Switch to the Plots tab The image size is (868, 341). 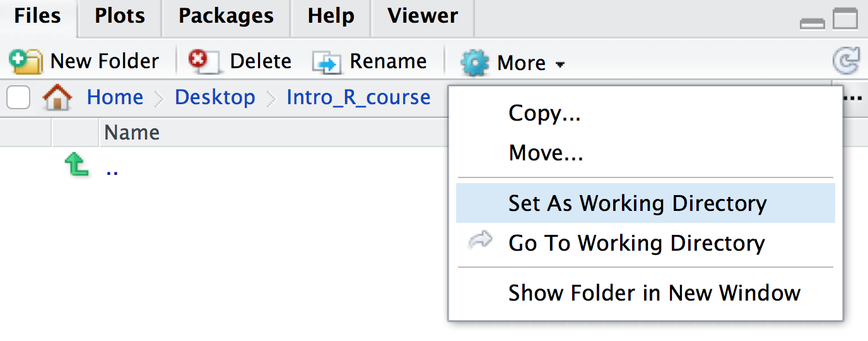[120, 16]
